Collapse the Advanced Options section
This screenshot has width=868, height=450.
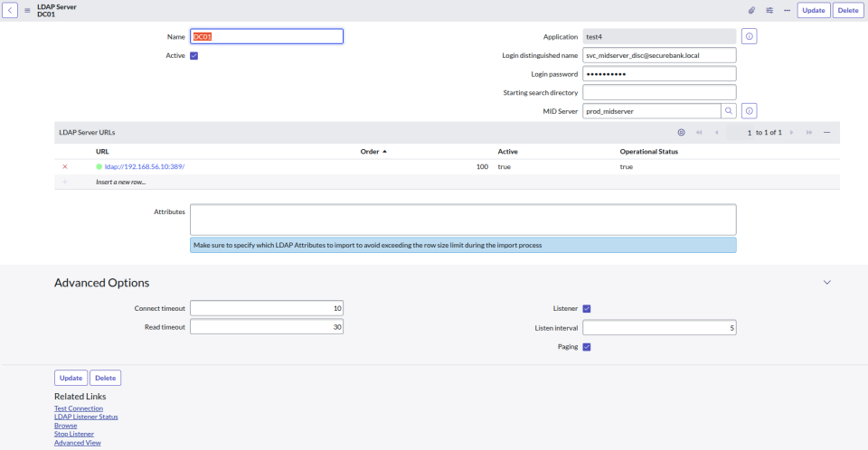pos(827,282)
